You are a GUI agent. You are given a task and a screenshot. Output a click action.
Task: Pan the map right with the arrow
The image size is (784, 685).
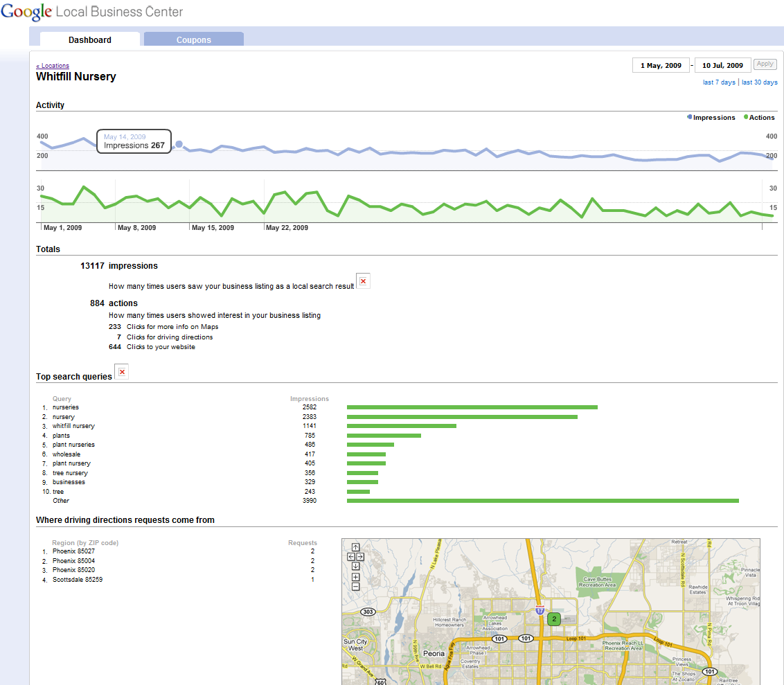[360, 557]
